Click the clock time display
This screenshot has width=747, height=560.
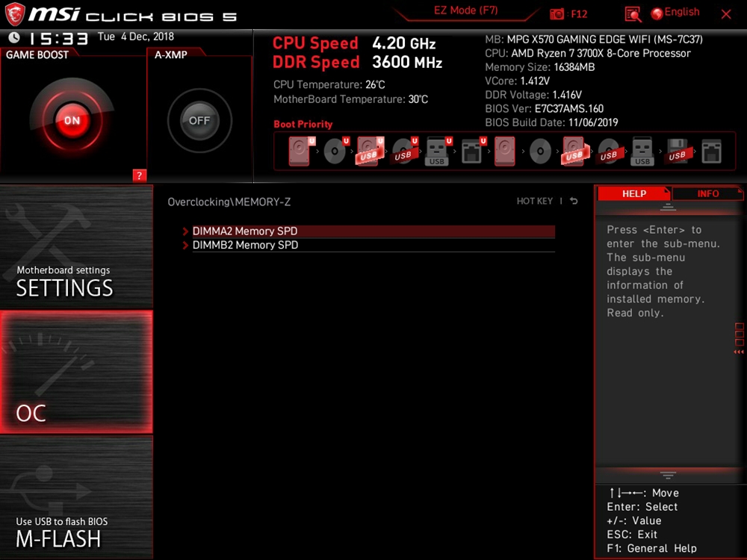[58, 38]
